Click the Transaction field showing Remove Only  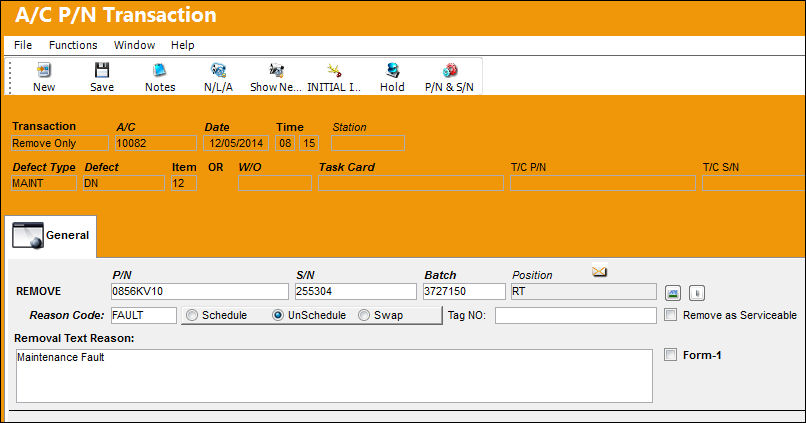(x=60, y=143)
